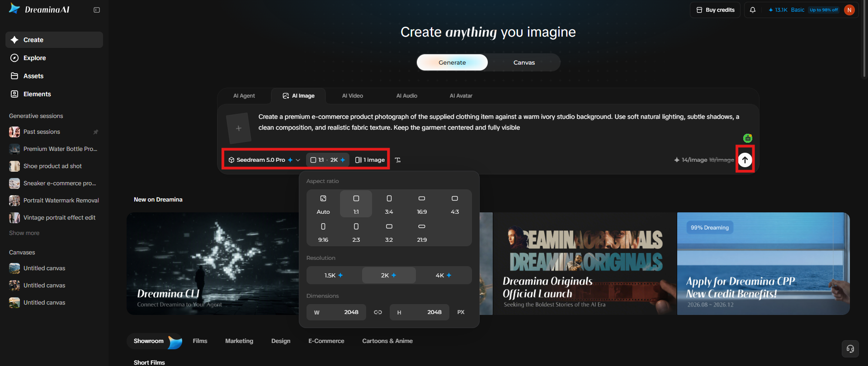Click the height dimension field
Viewport: 868px width, 366px height.
click(420, 312)
